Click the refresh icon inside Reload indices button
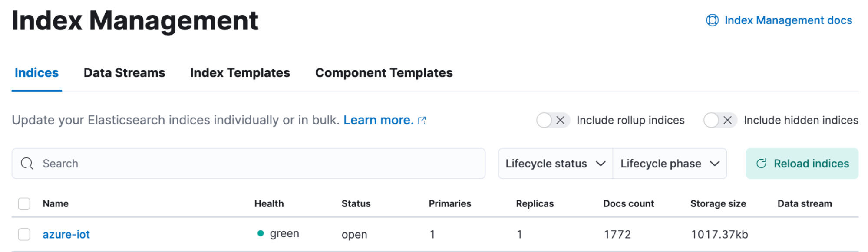 pos(761,164)
